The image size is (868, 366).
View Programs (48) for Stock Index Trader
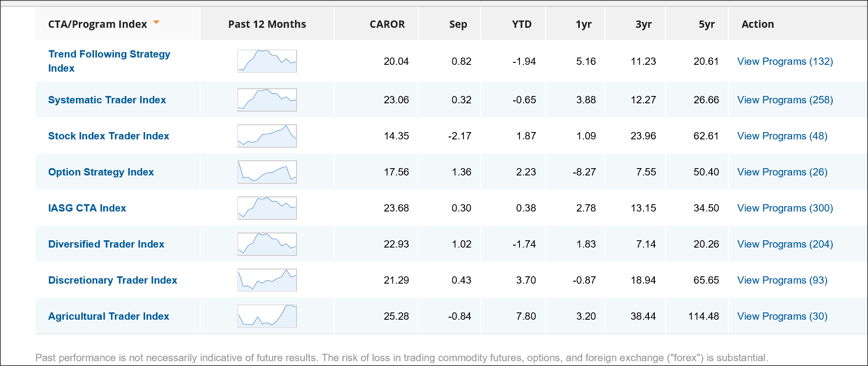pos(782,136)
